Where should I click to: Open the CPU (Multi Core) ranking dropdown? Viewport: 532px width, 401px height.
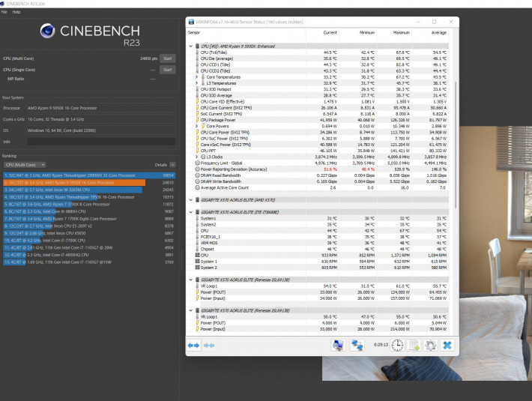25,164
